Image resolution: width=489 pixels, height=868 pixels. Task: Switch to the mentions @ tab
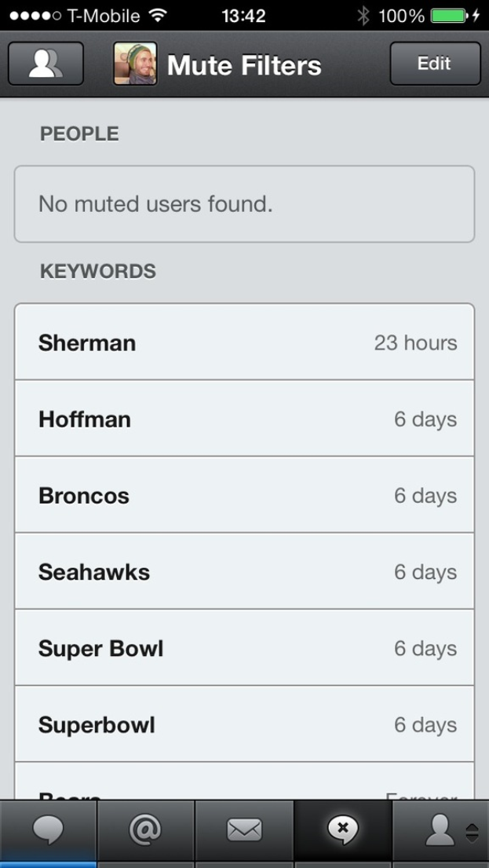coord(145,830)
